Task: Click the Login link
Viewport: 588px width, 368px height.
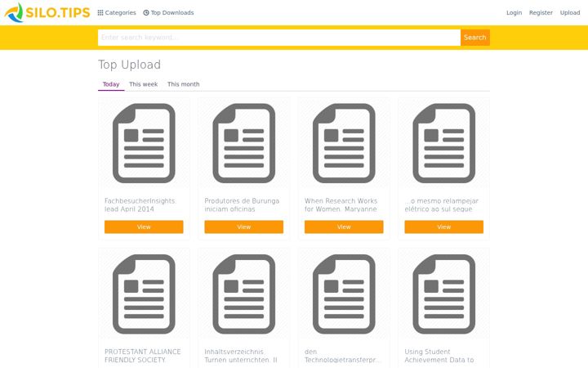Action: point(514,12)
